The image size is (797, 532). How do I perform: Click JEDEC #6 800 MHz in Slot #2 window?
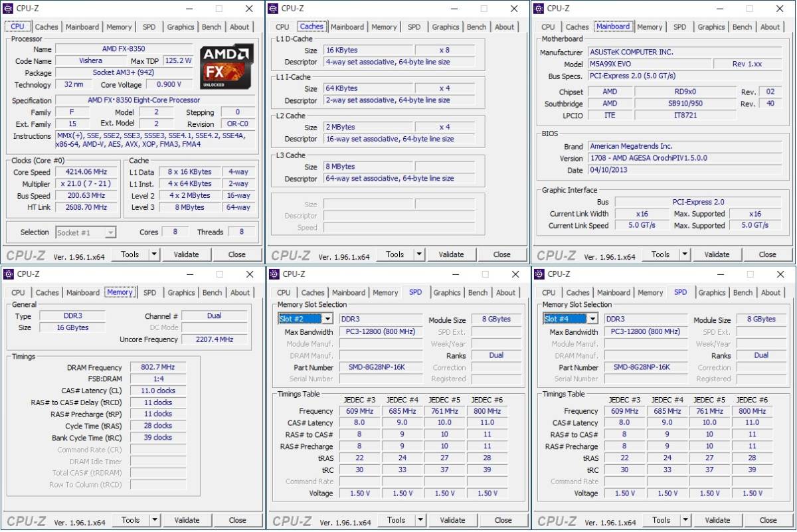coord(487,412)
